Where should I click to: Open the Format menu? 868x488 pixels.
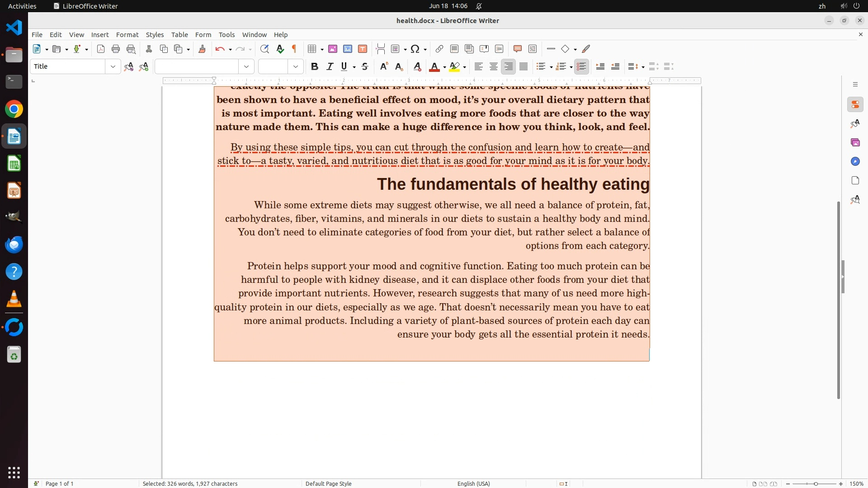point(127,35)
